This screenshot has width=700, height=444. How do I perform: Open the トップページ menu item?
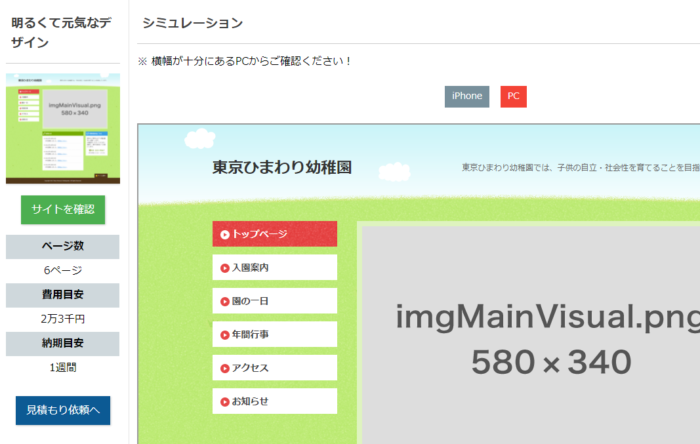point(275,234)
